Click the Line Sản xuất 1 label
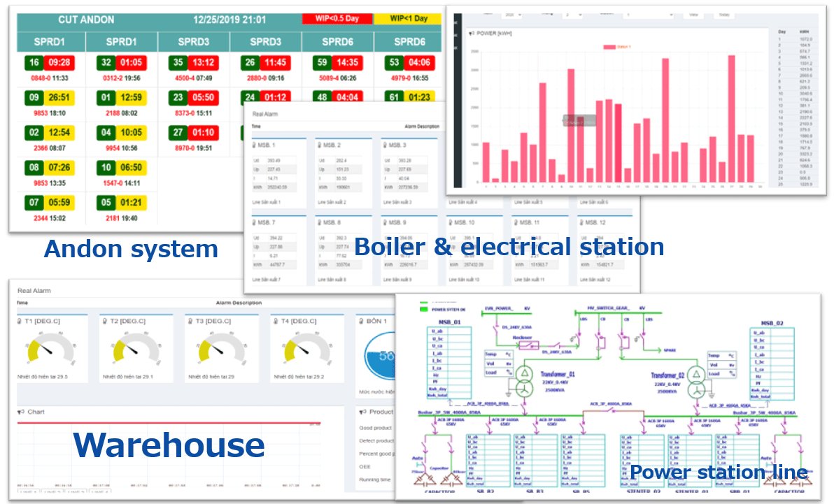834x504 pixels. click(266, 203)
